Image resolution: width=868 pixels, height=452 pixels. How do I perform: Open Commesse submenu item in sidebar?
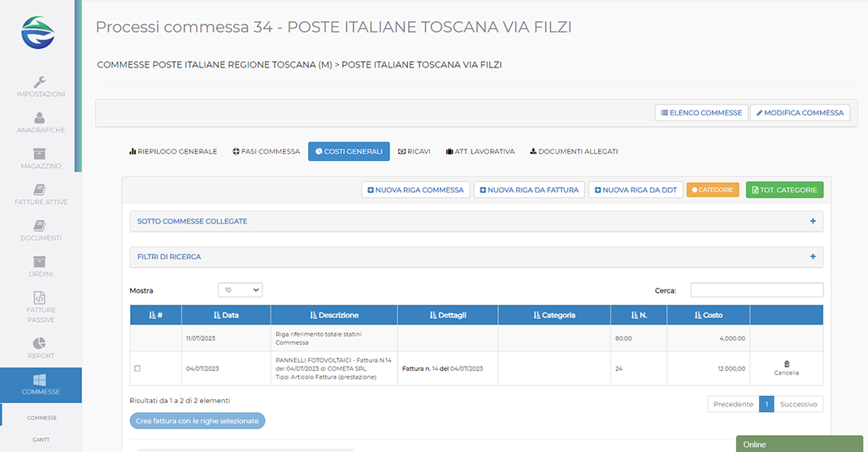(41, 418)
